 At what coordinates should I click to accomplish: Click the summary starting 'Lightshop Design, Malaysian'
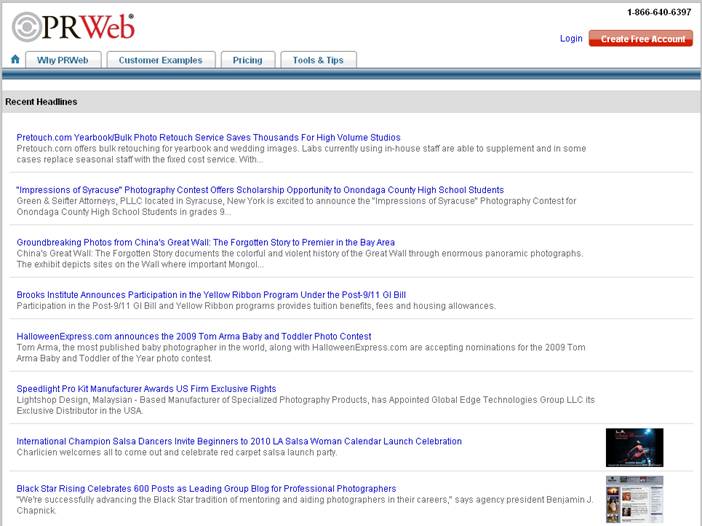point(306,405)
